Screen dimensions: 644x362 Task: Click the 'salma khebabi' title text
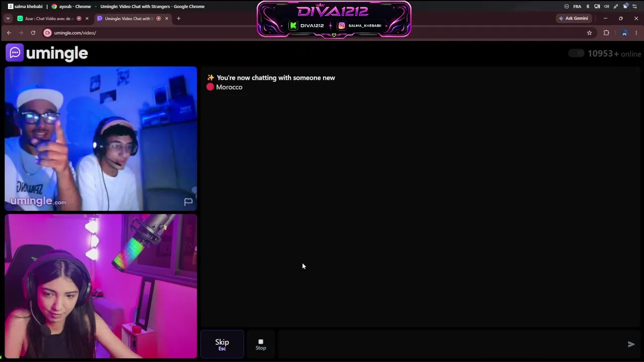28,7
